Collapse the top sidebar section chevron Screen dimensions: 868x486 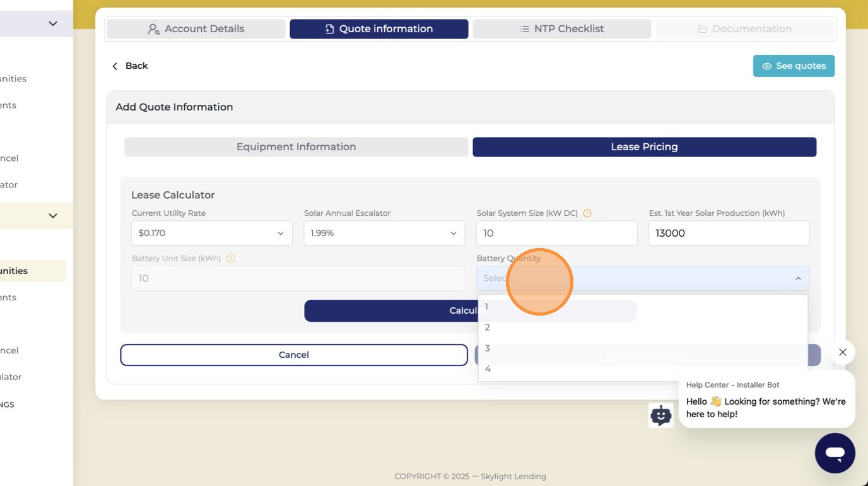53,23
